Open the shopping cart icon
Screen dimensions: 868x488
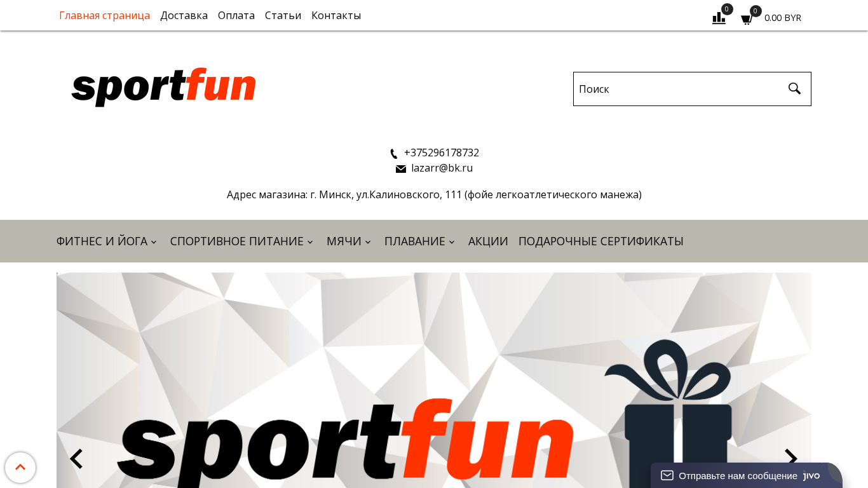pyautogui.click(x=747, y=19)
